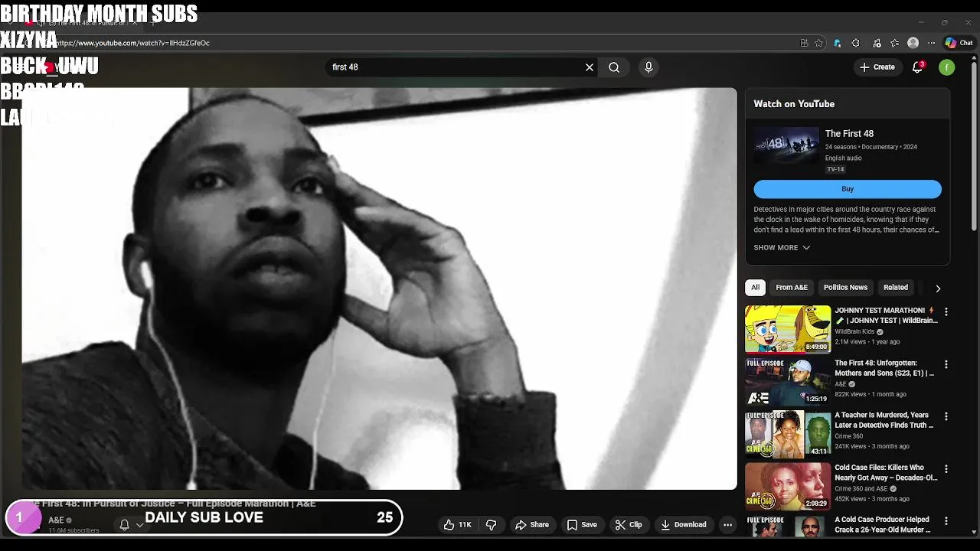This screenshot has height=551, width=980.
Task: Open the Johnny Test Marathon thumbnail
Action: click(788, 329)
